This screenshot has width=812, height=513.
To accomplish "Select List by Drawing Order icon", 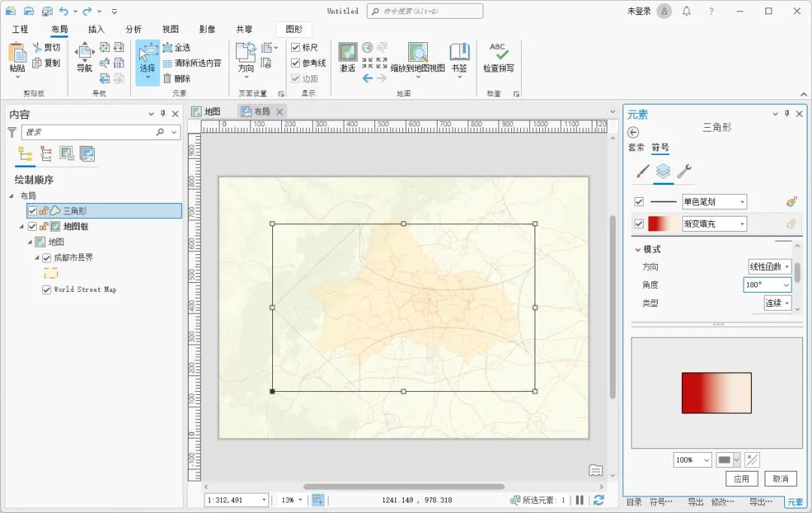I will 25,154.
